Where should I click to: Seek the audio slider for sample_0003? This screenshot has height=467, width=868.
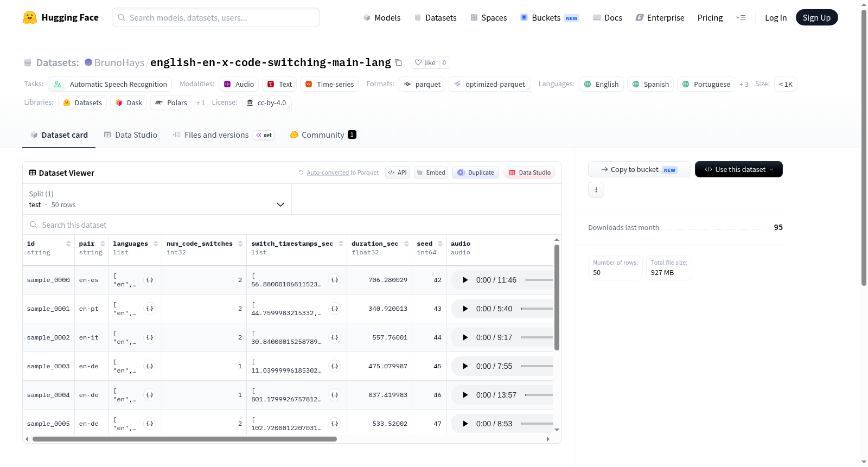click(537, 366)
